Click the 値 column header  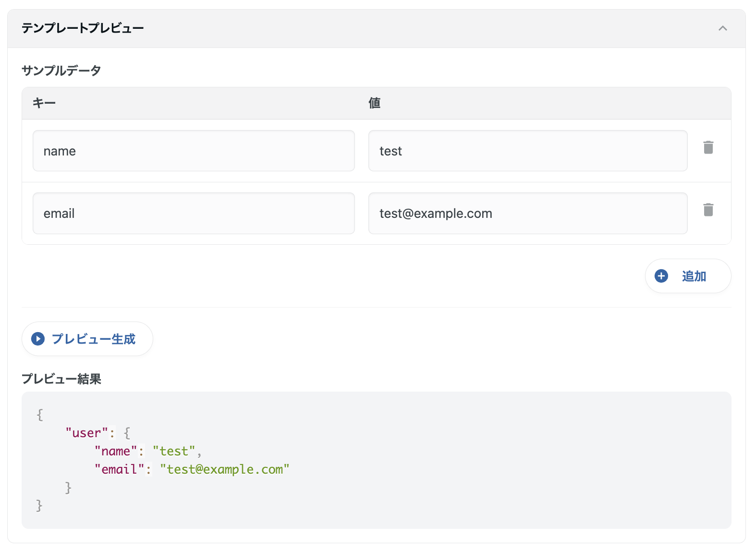pos(374,103)
